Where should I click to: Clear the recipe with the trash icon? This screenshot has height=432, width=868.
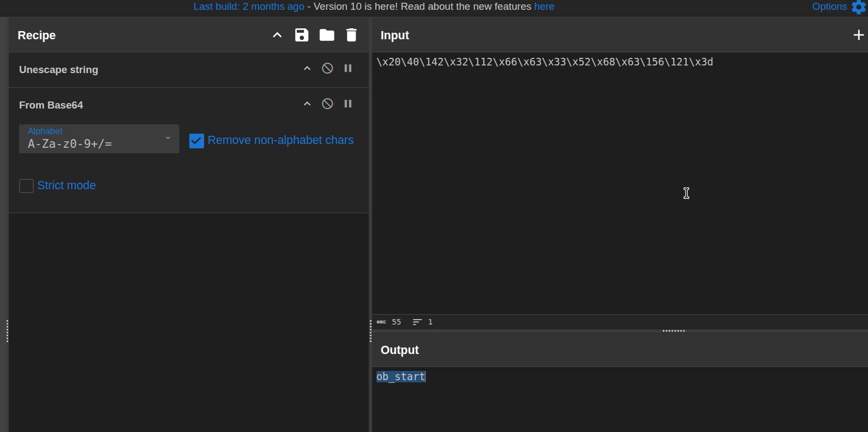click(x=351, y=35)
